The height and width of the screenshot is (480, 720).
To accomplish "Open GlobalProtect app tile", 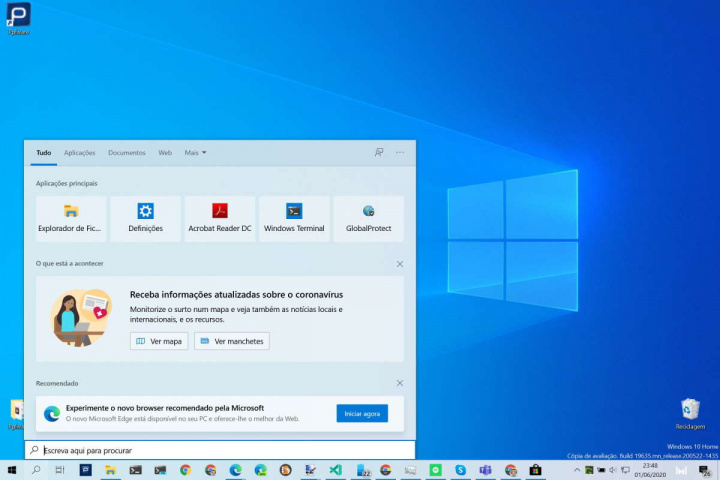I will click(x=368, y=218).
